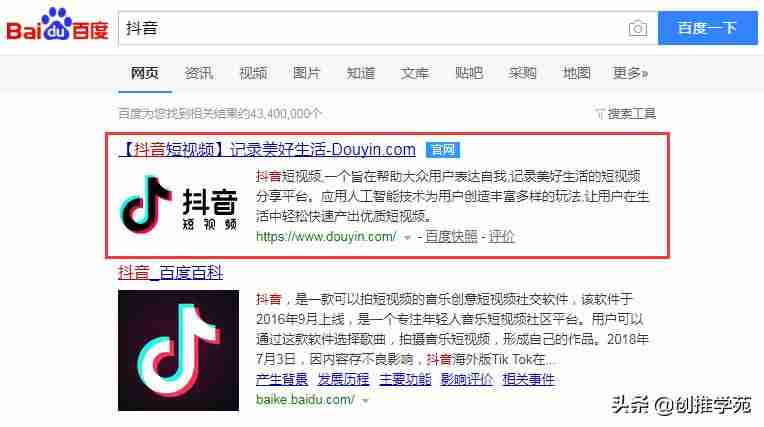Open 【抖音短视频】记录美好生活-Douyin.com result title

[267, 149]
